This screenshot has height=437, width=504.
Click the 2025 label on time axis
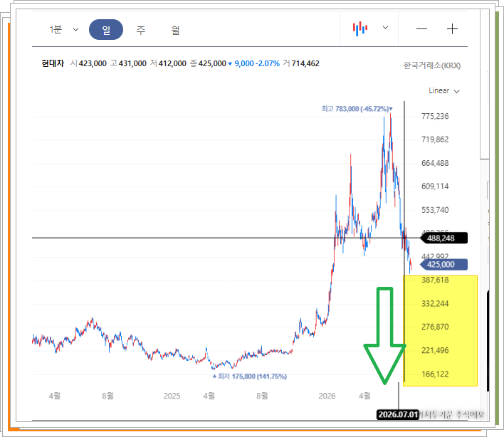click(172, 396)
